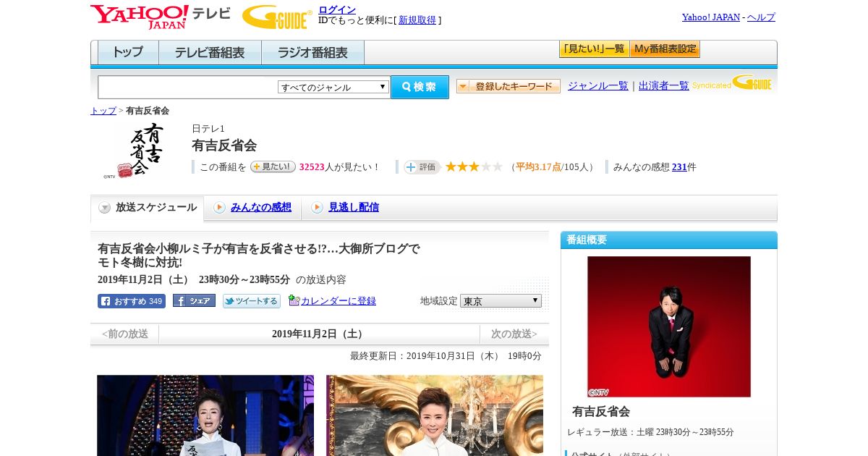Click the 評価 plus rating button
Screen dimensions: 868x456
pos(422,166)
